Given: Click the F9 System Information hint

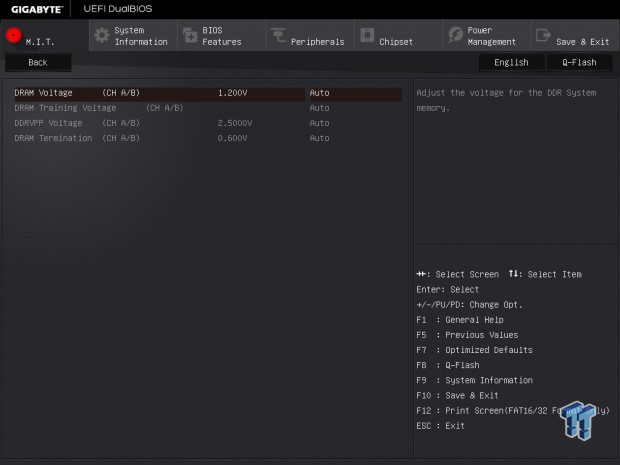Looking at the screenshot, I should coord(474,380).
